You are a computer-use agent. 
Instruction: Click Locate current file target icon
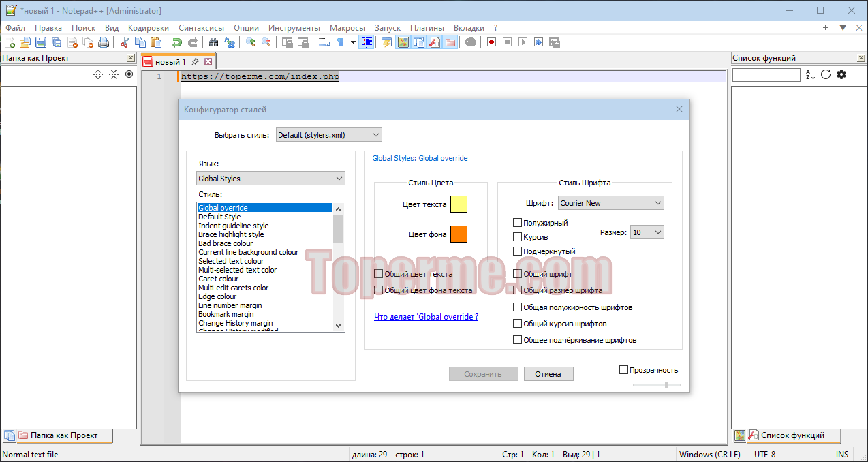click(129, 74)
